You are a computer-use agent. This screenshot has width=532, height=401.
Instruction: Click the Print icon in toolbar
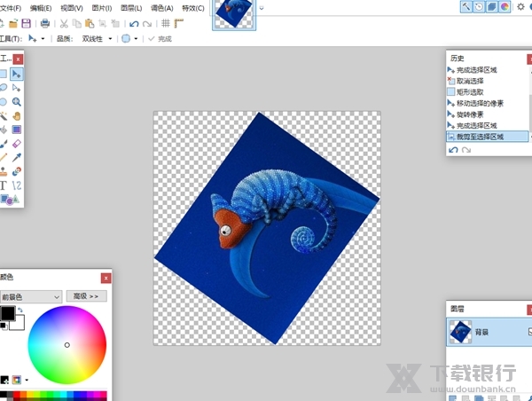(45, 23)
